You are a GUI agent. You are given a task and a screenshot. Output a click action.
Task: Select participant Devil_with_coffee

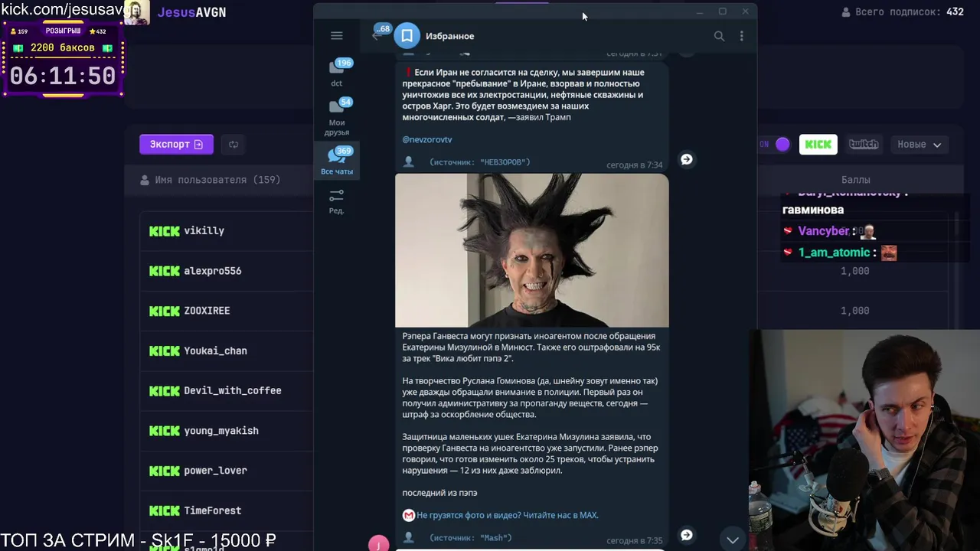pyautogui.click(x=232, y=390)
